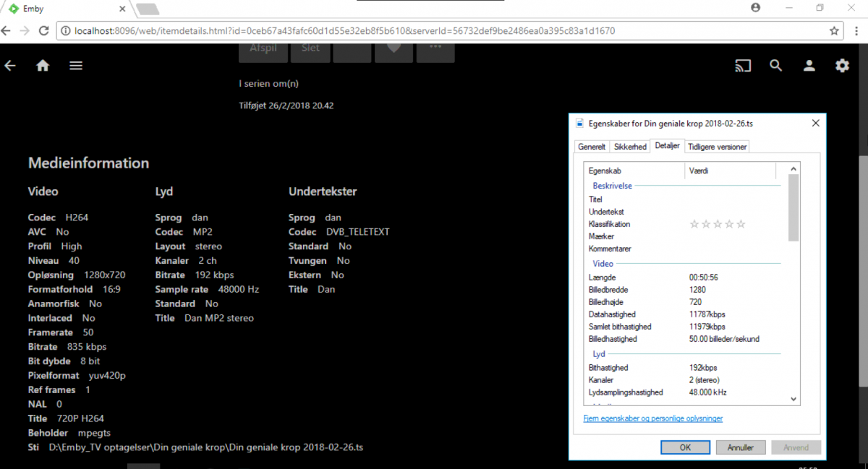Click the Tilføjet 26/2/2018 20.42 text
The height and width of the screenshot is (469, 868).
pos(286,106)
